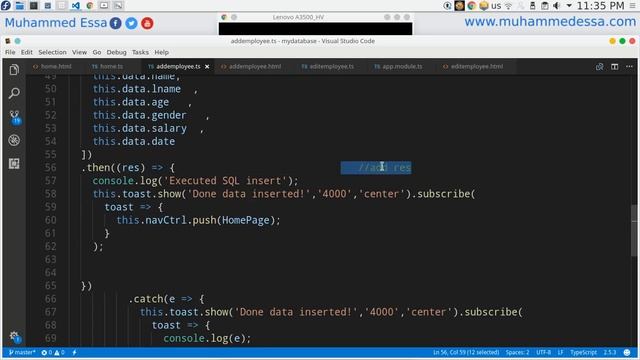This screenshot has height=360, width=640.
Task: Open the Explorer view in the activity bar
Action: (x=14, y=70)
